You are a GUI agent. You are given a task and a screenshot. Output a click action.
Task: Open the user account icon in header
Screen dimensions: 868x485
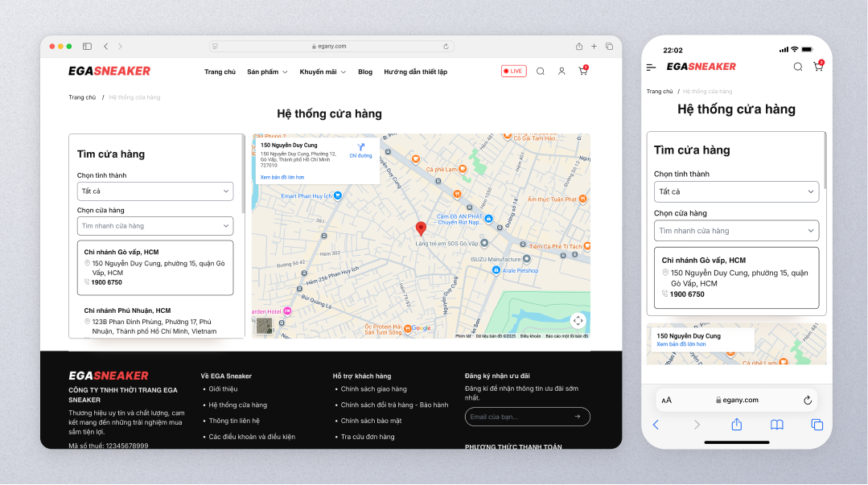point(562,72)
